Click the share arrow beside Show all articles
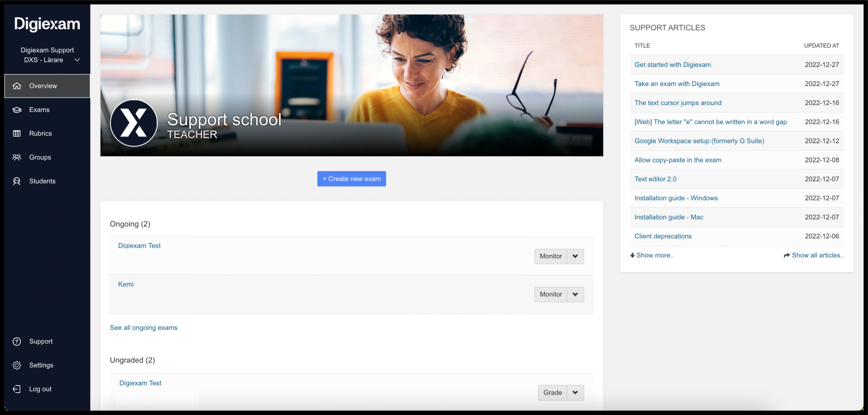868x415 pixels. pos(787,255)
